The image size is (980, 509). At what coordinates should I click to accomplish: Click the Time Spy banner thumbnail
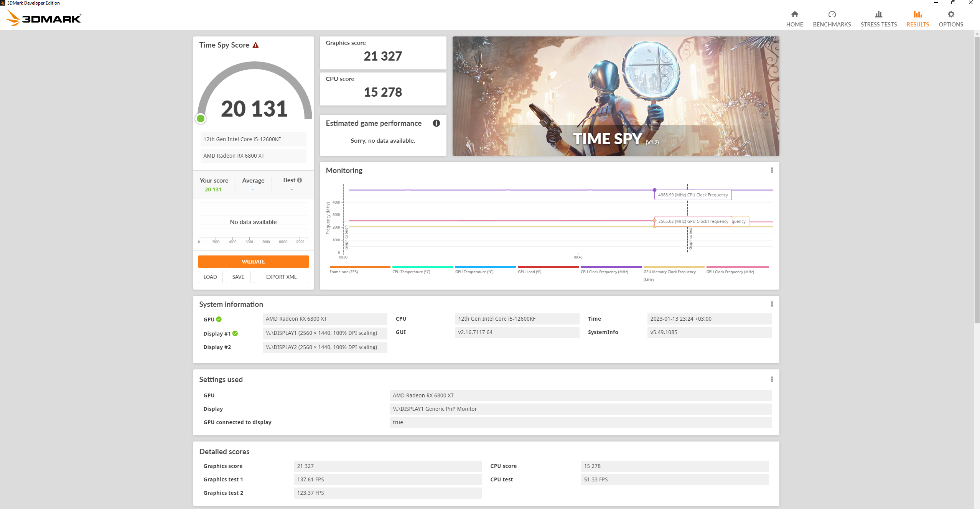pyautogui.click(x=615, y=96)
